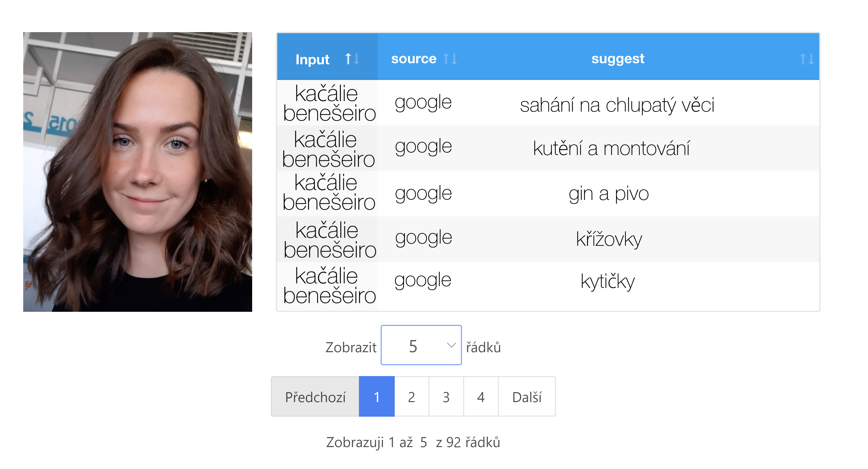Viewport: 868px width, 469px height.
Task: Go to page 2
Action: click(411, 396)
